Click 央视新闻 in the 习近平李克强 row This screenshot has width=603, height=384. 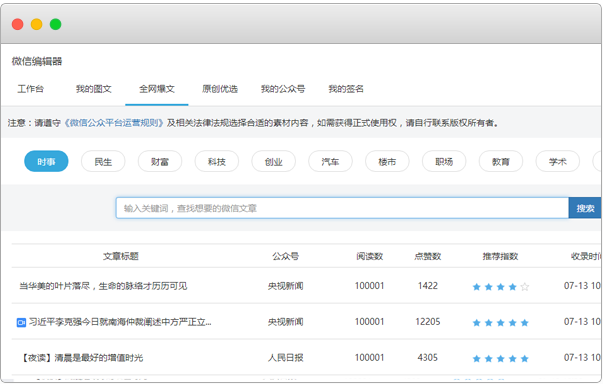coord(285,322)
